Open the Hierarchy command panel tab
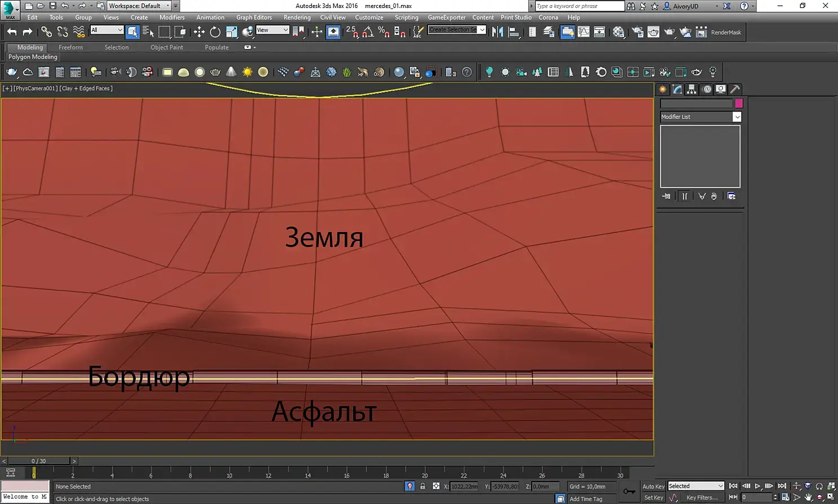838x504 pixels. (692, 89)
